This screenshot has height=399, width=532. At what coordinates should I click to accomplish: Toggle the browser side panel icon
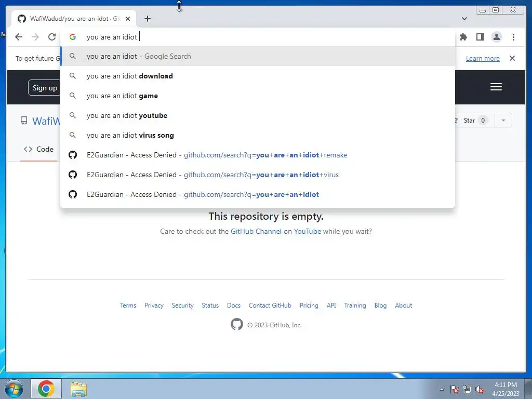tap(480, 37)
